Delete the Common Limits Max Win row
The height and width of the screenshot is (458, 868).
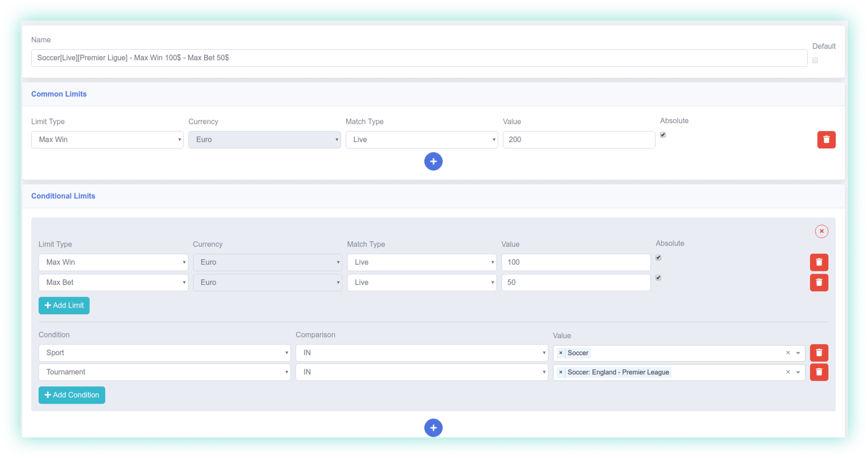826,140
